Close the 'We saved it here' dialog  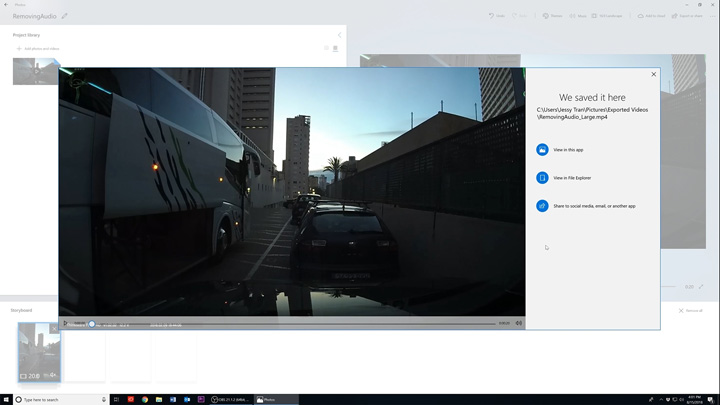[654, 74]
